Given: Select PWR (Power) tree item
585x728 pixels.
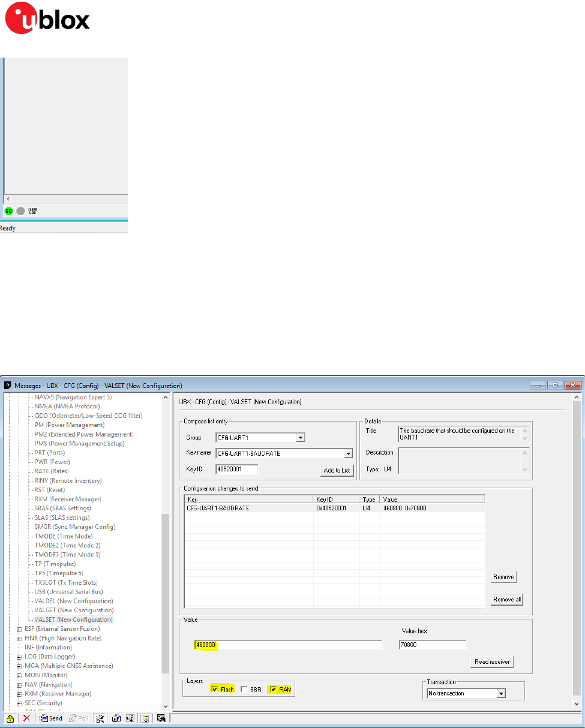Looking at the screenshot, I should (52, 462).
